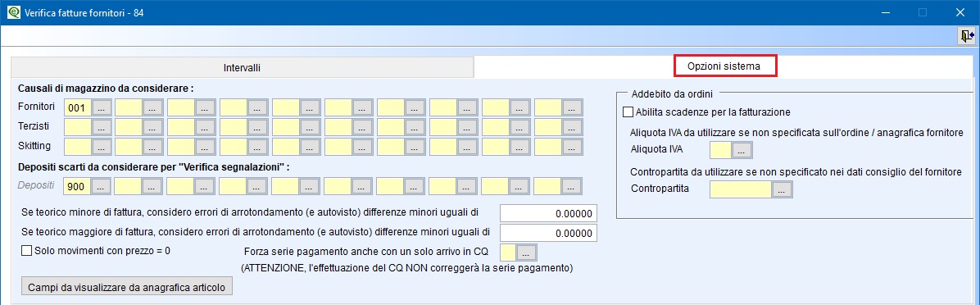Screen dimensions: 980x305
Task: Open Contropartita lookup button
Action: click(x=782, y=189)
